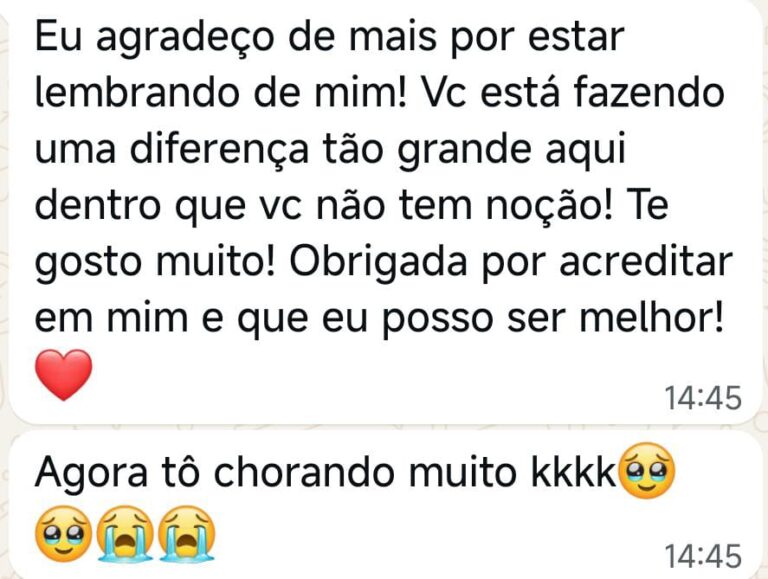Screen dimensions: 768x579
Task: Tap the last loudly crying emoji
Action: pos(187,534)
